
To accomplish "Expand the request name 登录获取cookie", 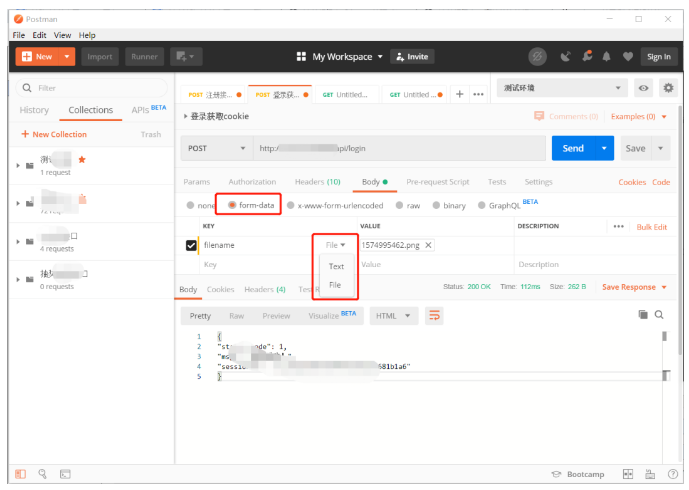I will (185, 116).
